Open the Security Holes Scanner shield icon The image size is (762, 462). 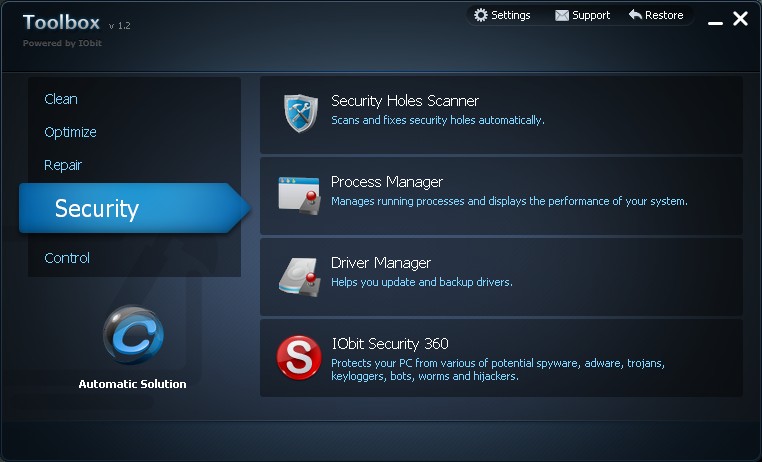[301, 113]
